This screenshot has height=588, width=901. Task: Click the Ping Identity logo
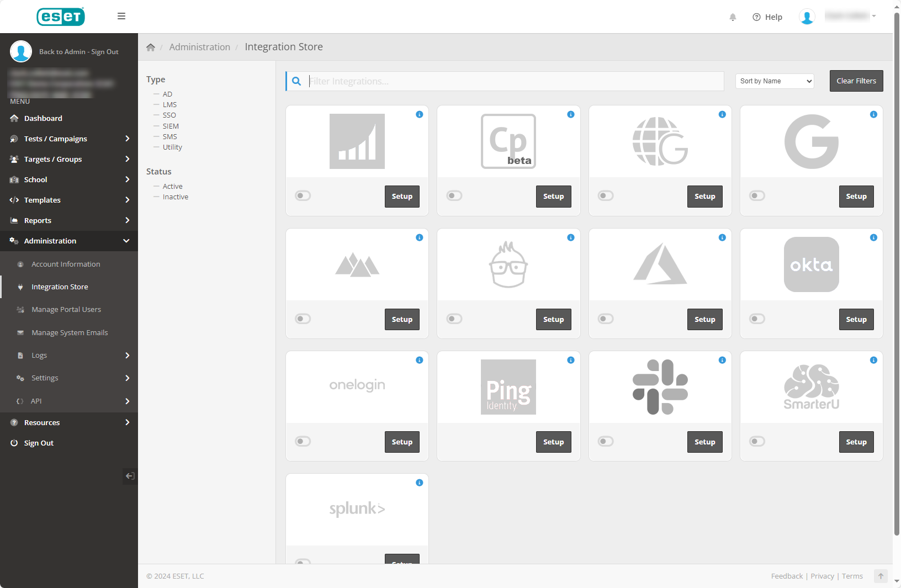pyautogui.click(x=508, y=387)
